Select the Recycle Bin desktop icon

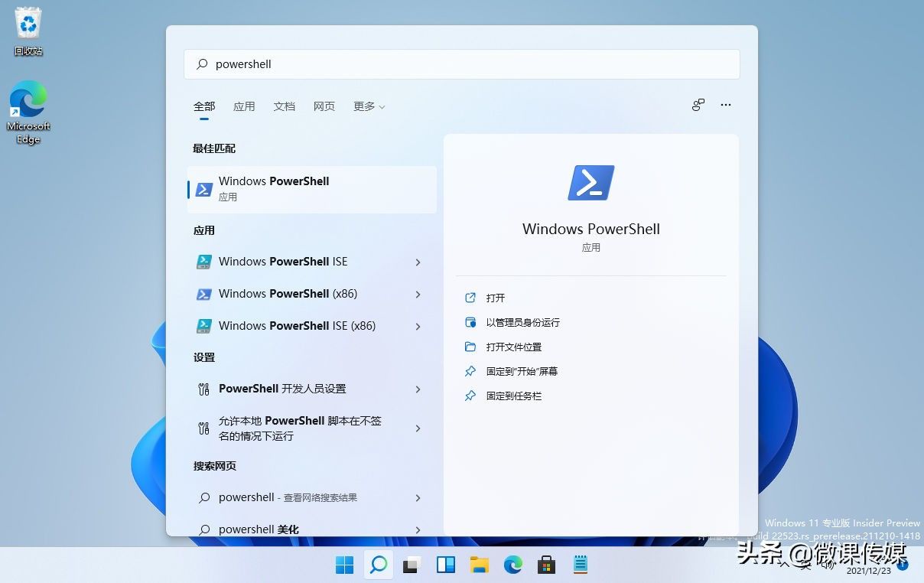[28, 32]
